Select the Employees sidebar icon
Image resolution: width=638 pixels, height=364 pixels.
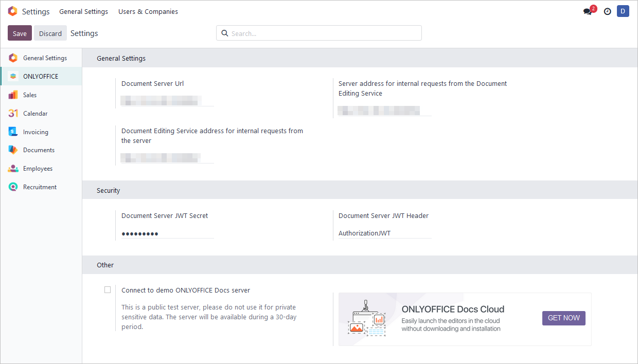click(13, 168)
